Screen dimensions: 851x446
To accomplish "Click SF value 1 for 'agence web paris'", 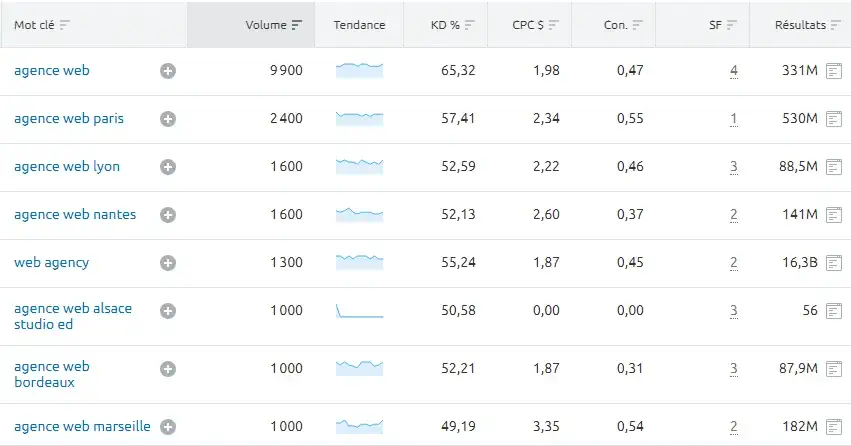I will pyautogui.click(x=734, y=118).
